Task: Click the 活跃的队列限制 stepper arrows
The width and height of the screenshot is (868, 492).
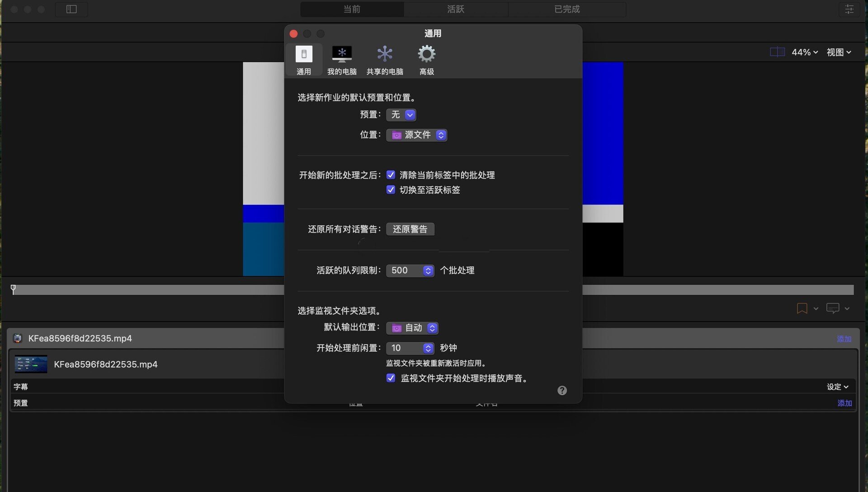Action: (x=428, y=271)
